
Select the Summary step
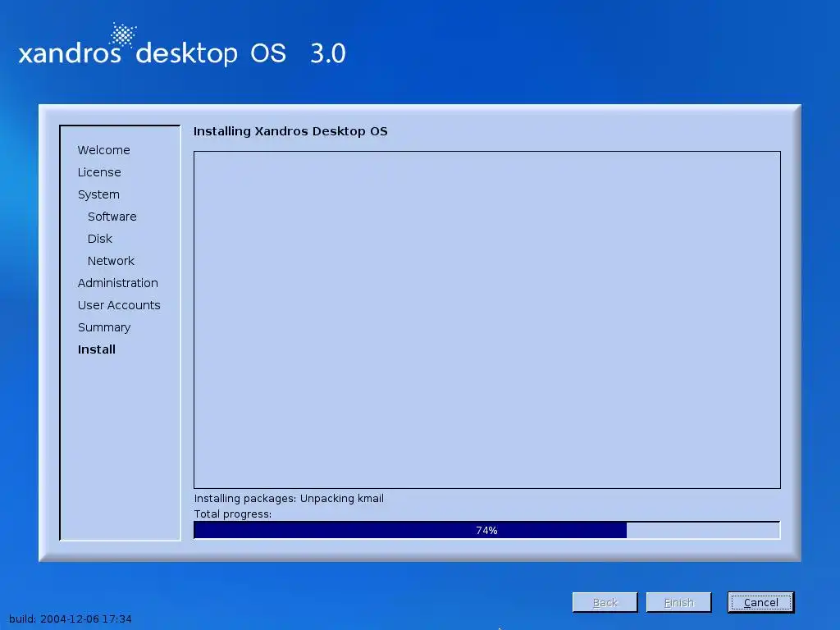click(104, 327)
